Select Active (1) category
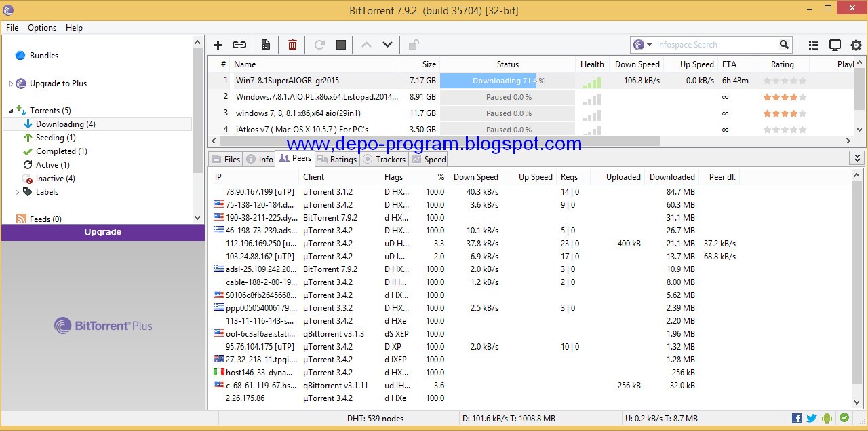Viewport: 868px width, 431px height. coord(53,165)
